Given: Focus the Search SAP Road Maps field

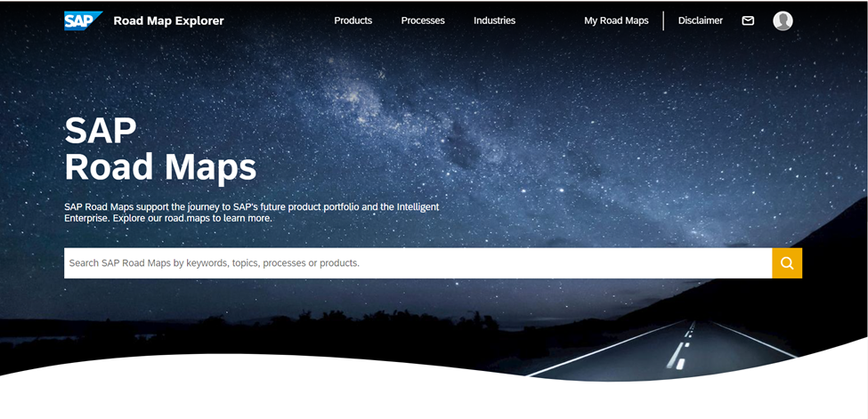Looking at the screenshot, I should (x=418, y=263).
